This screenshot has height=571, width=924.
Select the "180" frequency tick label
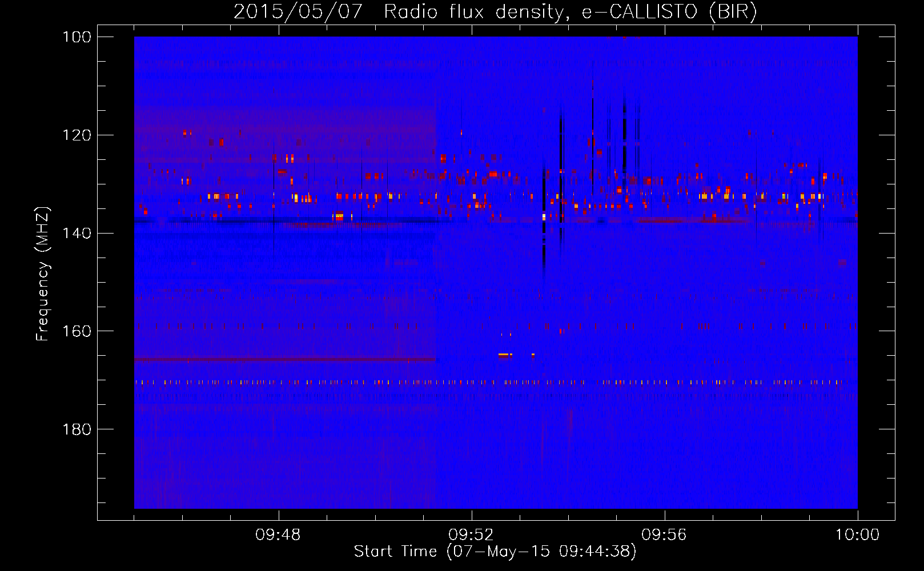pyautogui.click(x=77, y=429)
